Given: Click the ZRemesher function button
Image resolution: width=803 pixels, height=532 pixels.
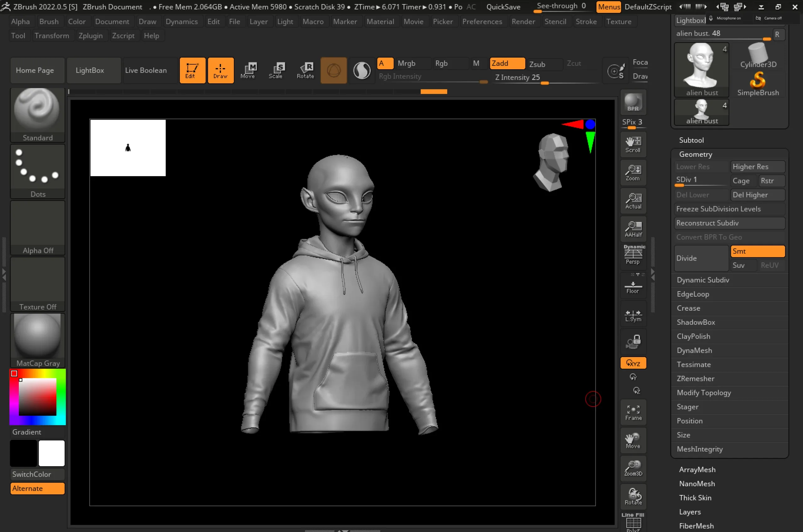Looking at the screenshot, I should tap(695, 378).
